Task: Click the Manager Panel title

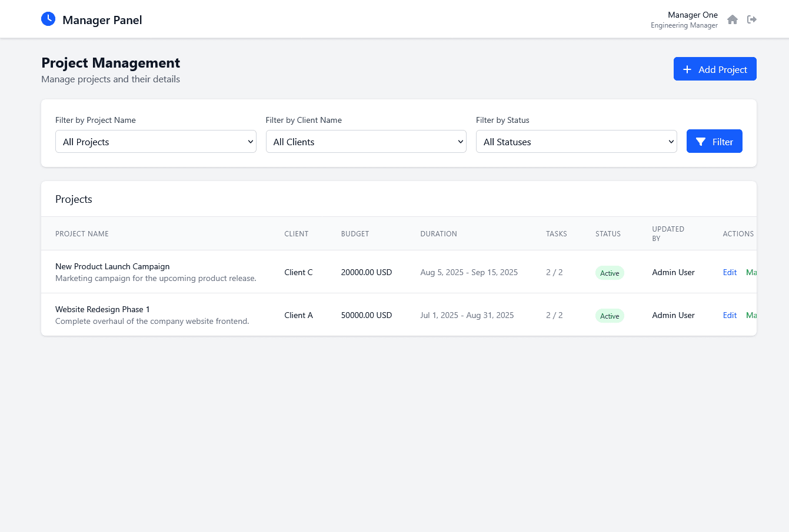Action: [x=102, y=19]
